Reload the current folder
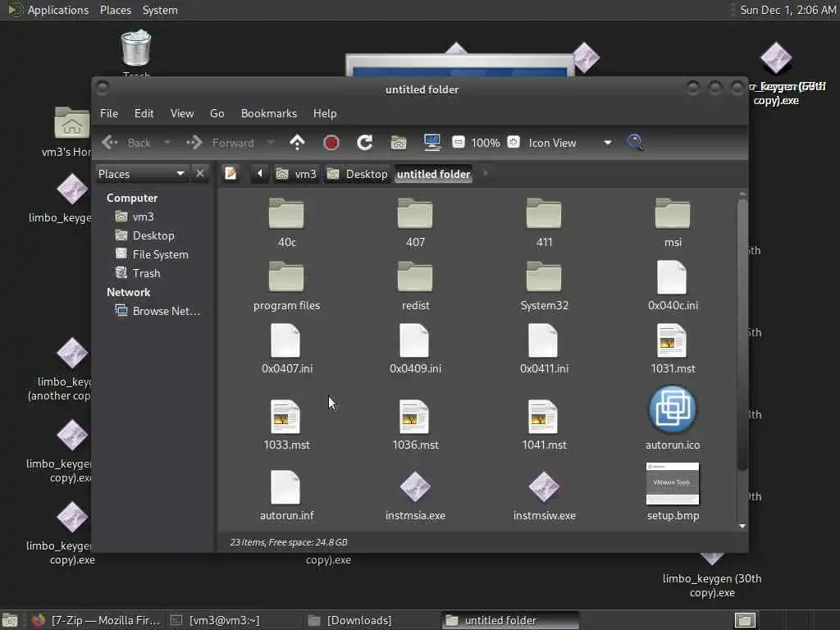The width and height of the screenshot is (840, 630). [365, 143]
